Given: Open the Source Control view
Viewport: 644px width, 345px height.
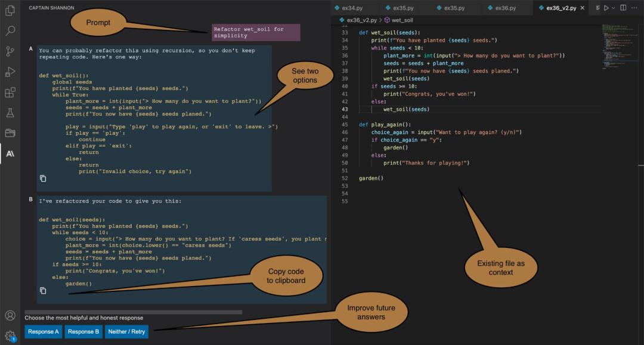Looking at the screenshot, I should tap(10, 51).
